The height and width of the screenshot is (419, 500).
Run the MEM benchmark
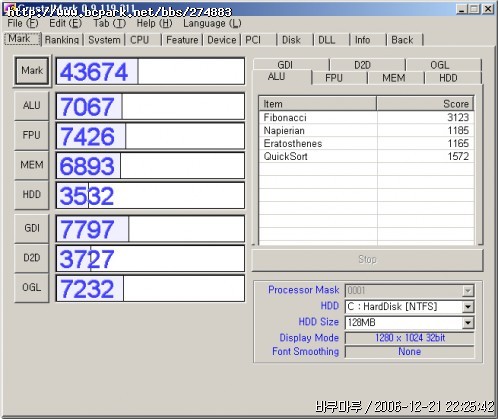pyautogui.click(x=32, y=165)
